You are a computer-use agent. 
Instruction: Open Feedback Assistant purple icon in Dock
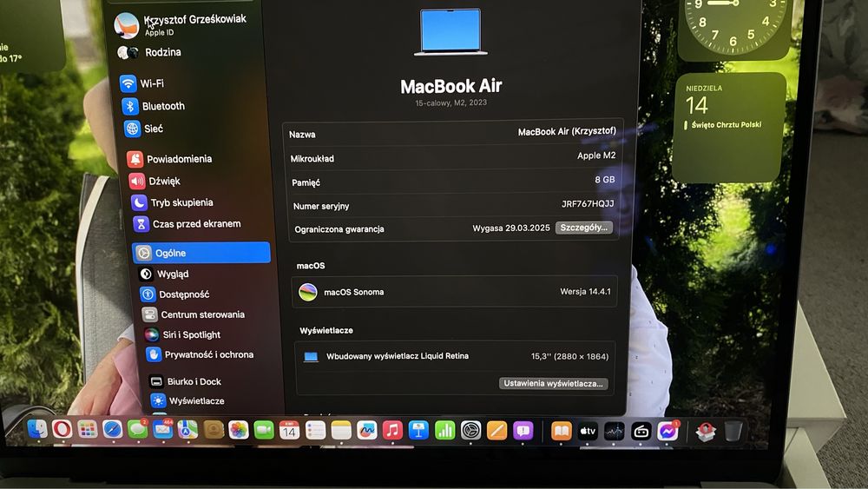tap(523, 430)
